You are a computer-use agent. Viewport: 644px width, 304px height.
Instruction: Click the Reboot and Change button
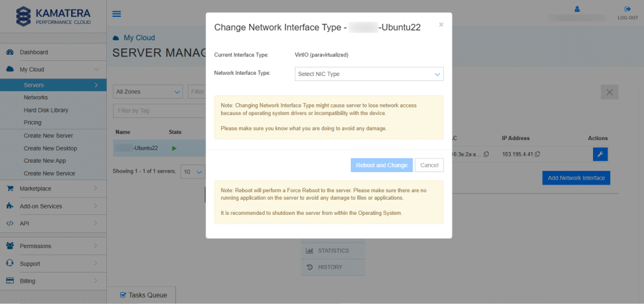(x=381, y=165)
